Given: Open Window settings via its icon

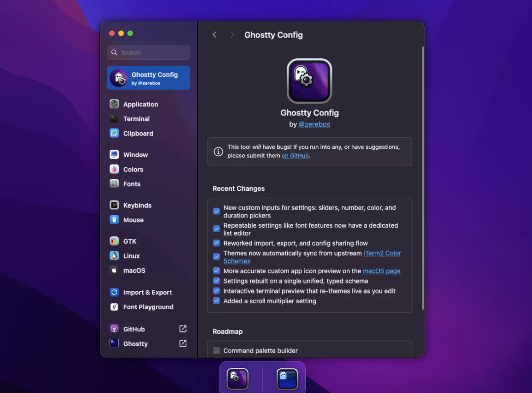Looking at the screenshot, I should pos(114,154).
